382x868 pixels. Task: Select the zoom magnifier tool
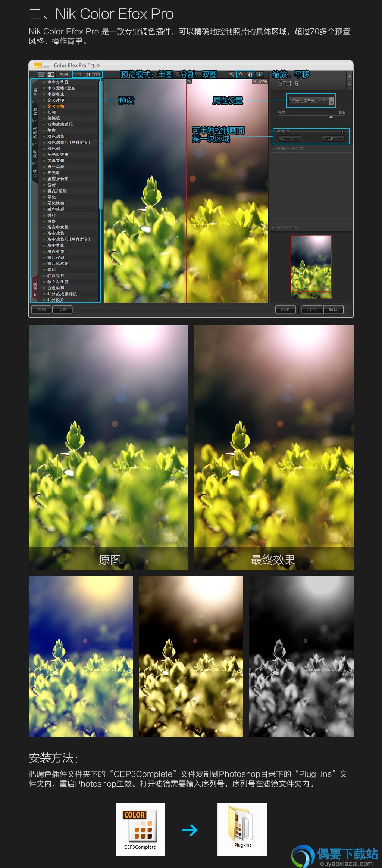(x=241, y=75)
